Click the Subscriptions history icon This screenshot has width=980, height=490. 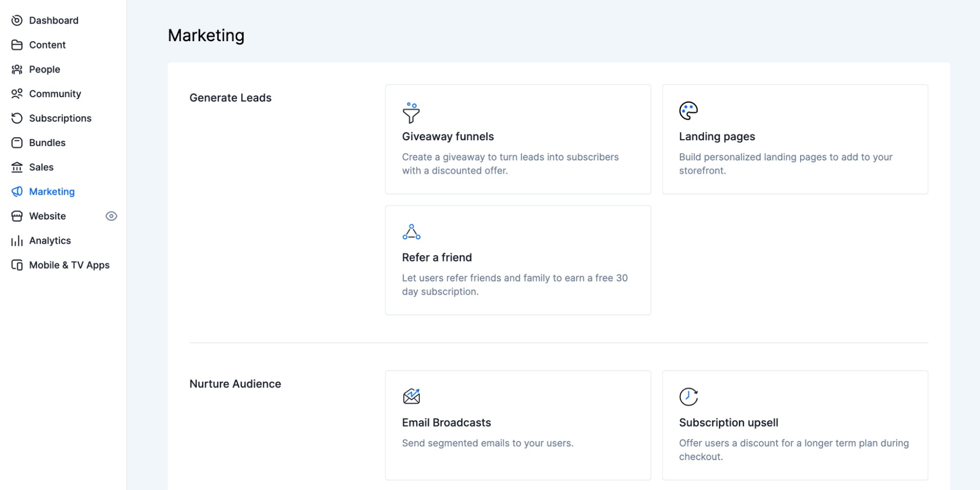[x=17, y=118]
